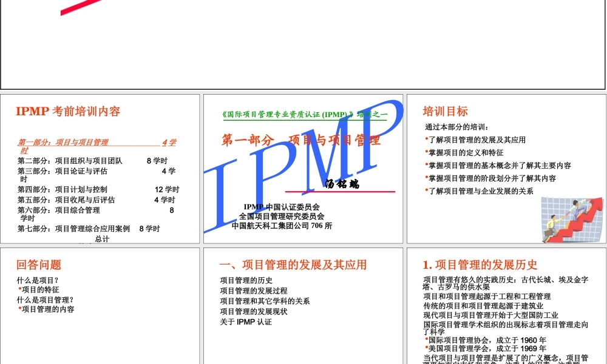Select the 第七部分:项目管理综合应用案例 row
This screenshot has height=364, width=607.
[89, 229]
